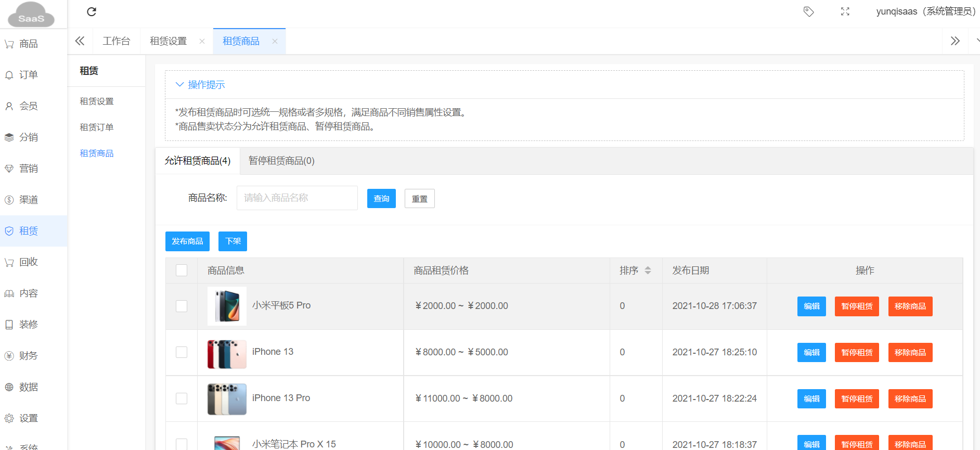
Task: Click double right arrow tab scroll icon
Action: click(x=955, y=41)
